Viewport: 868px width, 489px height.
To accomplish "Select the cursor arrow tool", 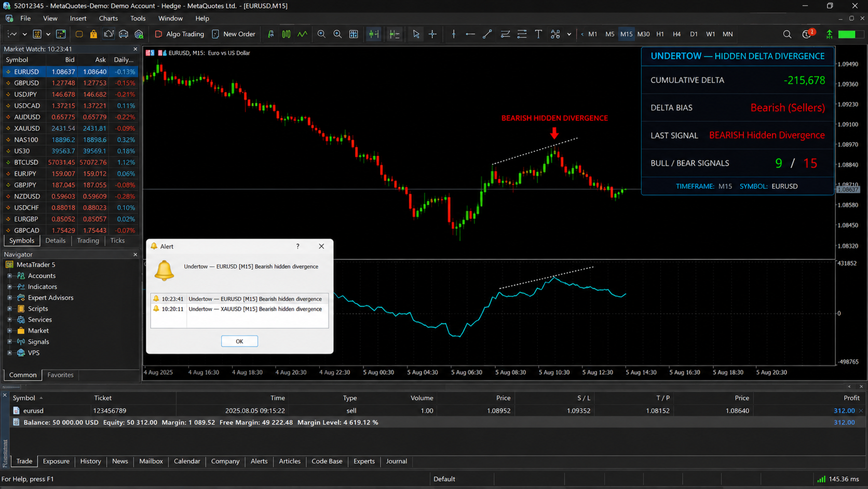I will pos(416,34).
